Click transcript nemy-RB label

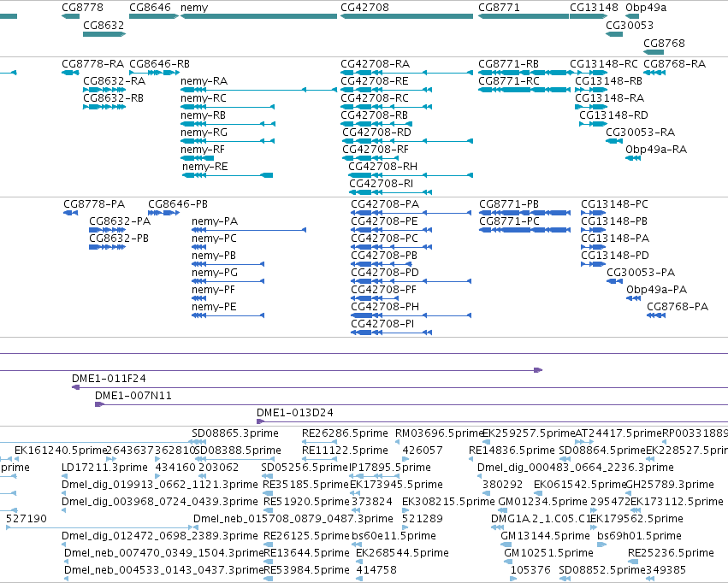[203, 115]
